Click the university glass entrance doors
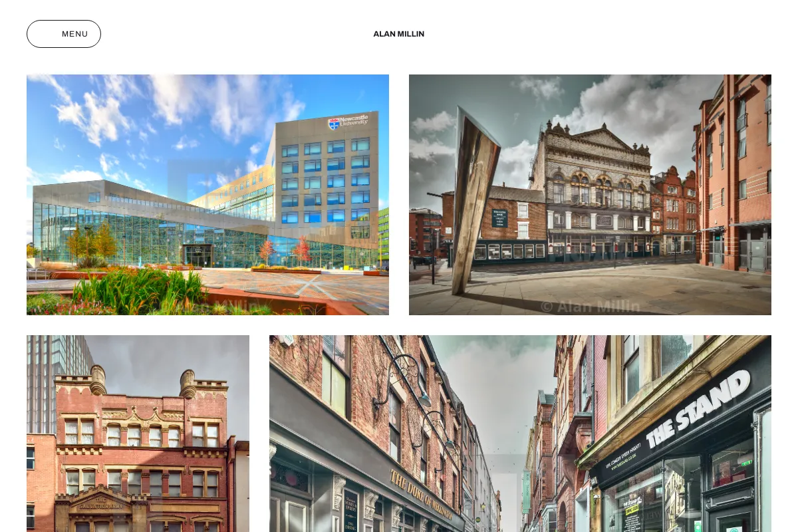 (x=198, y=255)
